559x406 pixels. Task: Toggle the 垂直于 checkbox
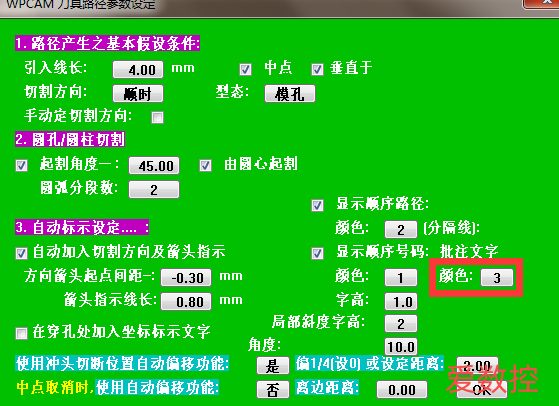point(317,69)
